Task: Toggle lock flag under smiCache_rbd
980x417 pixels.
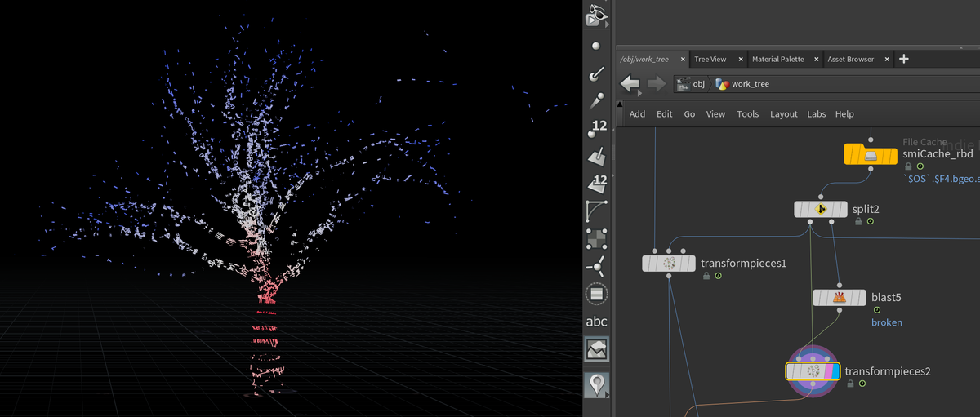Action: [908, 166]
